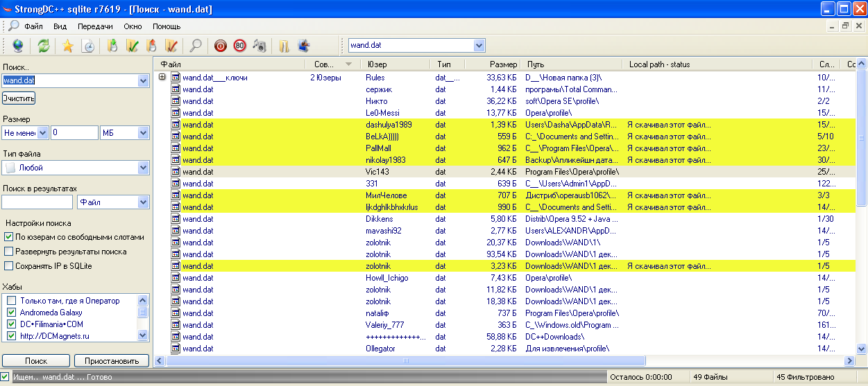Image resolution: width=868 pixels, height=386 pixels.
Task: Open the МБ size unit dropdown
Action: tap(144, 132)
